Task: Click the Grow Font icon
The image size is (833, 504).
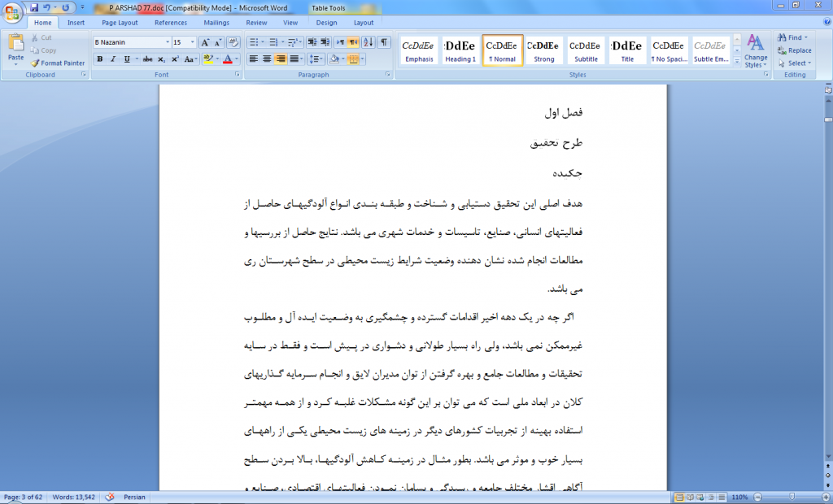Action: click(x=205, y=42)
